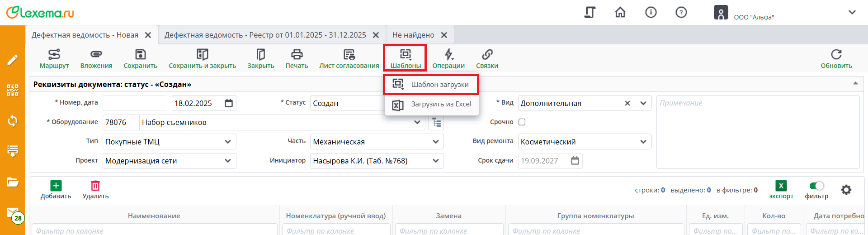The height and width of the screenshot is (235, 868).
Task: Open the Операции lightning icon
Action: click(x=448, y=55)
